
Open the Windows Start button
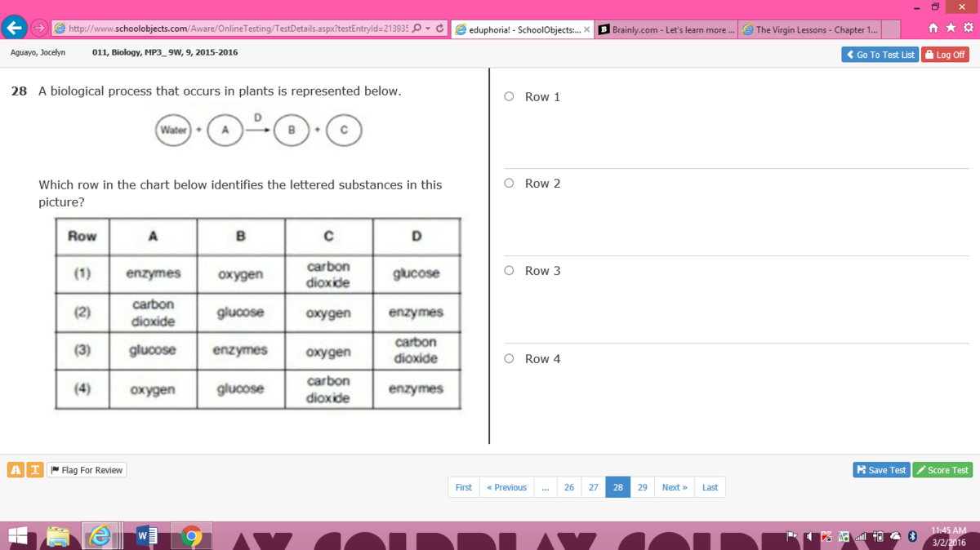click(x=18, y=536)
